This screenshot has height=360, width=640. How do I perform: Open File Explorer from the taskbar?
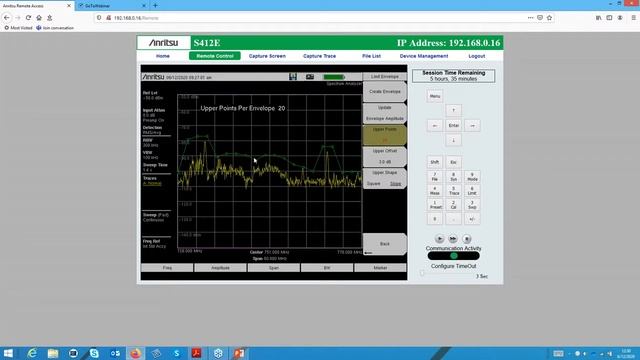53,353
